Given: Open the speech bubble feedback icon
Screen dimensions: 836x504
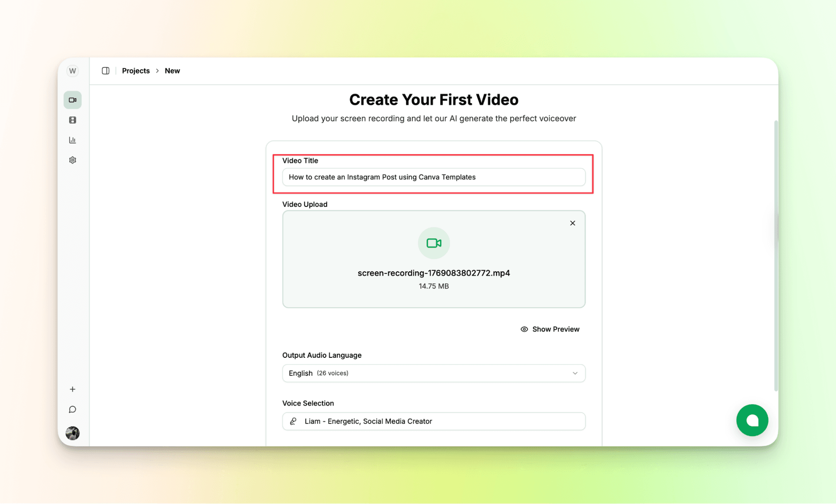Looking at the screenshot, I should [73, 410].
